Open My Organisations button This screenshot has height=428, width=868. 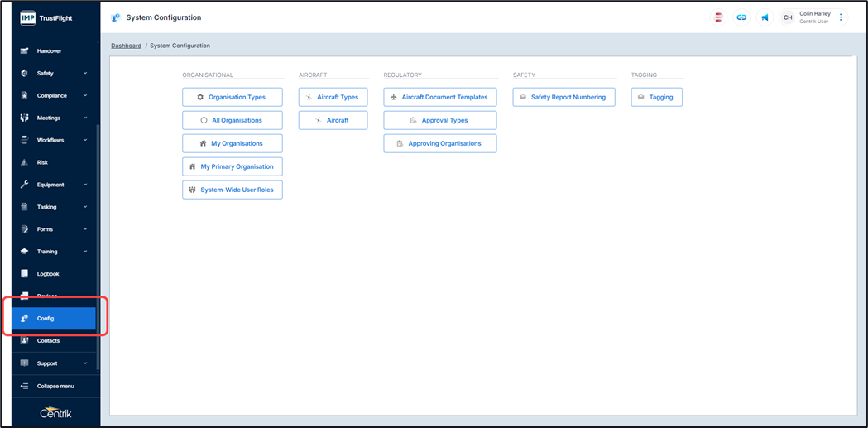(x=233, y=143)
